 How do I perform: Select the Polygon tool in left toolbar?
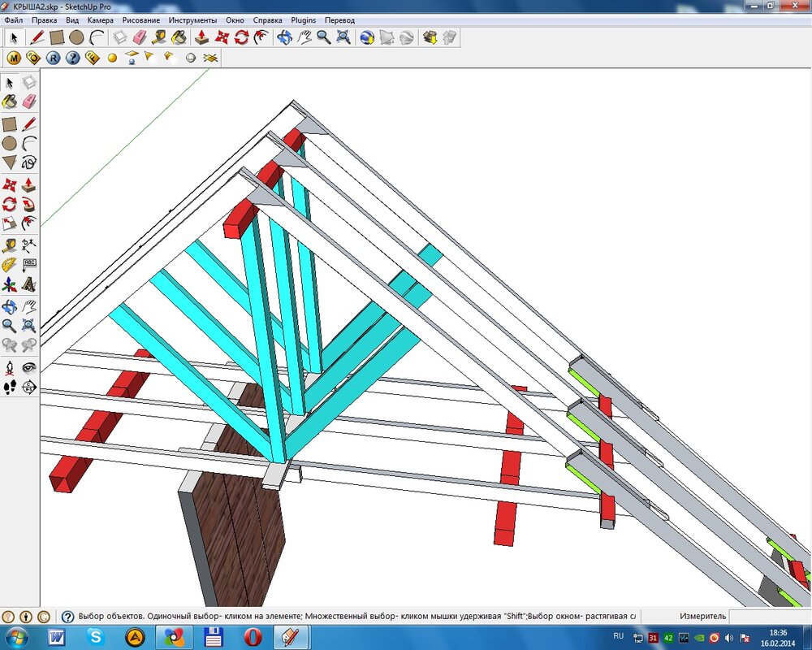pyautogui.click(x=9, y=162)
